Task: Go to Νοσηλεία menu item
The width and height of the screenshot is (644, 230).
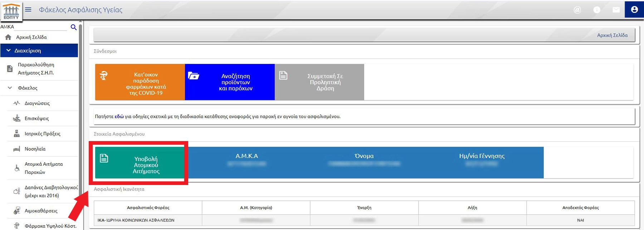Action: [35, 149]
